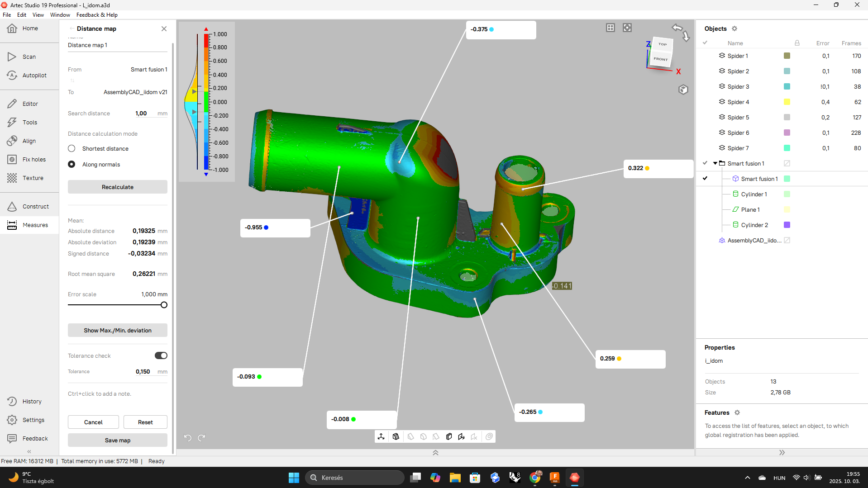This screenshot has width=868, height=488.
Task: Open the Window menu
Action: click(x=60, y=15)
